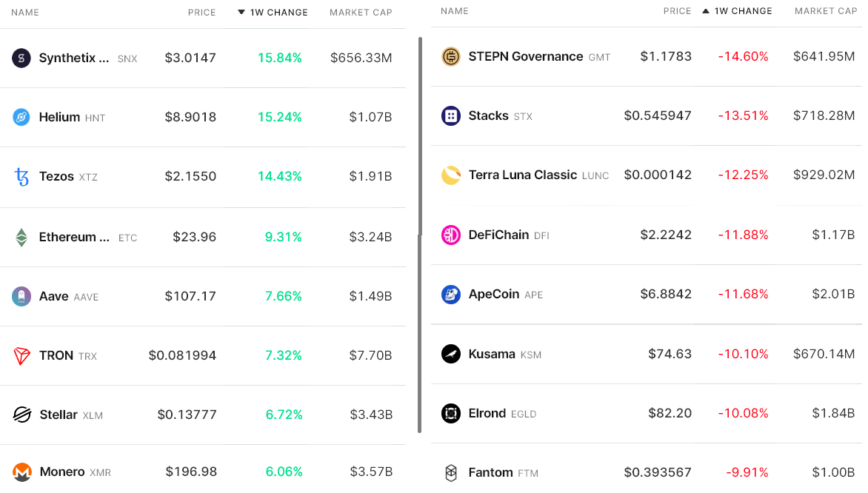
Task: Click the DeFiChain DFI logo icon
Action: pos(451,235)
